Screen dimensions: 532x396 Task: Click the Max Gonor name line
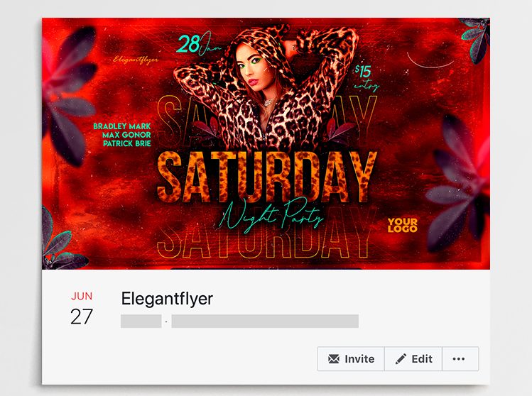[126, 135]
